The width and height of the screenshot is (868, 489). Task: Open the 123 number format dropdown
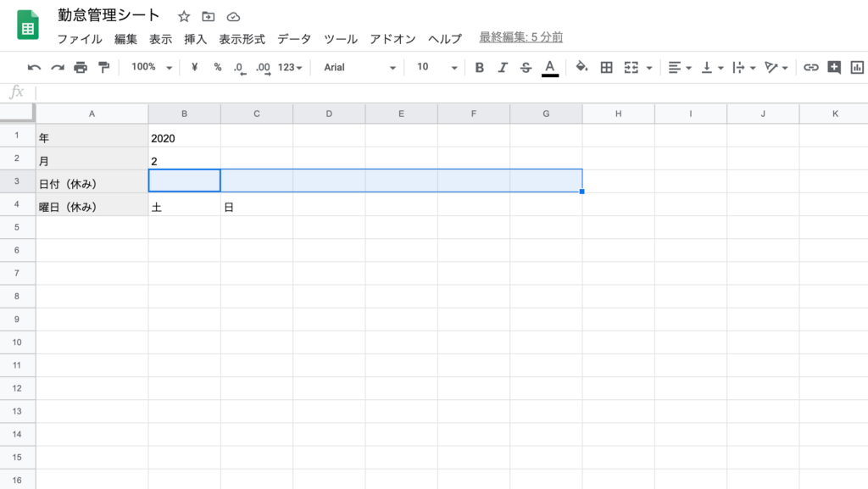pyautogui.click(x=290, y=68)
